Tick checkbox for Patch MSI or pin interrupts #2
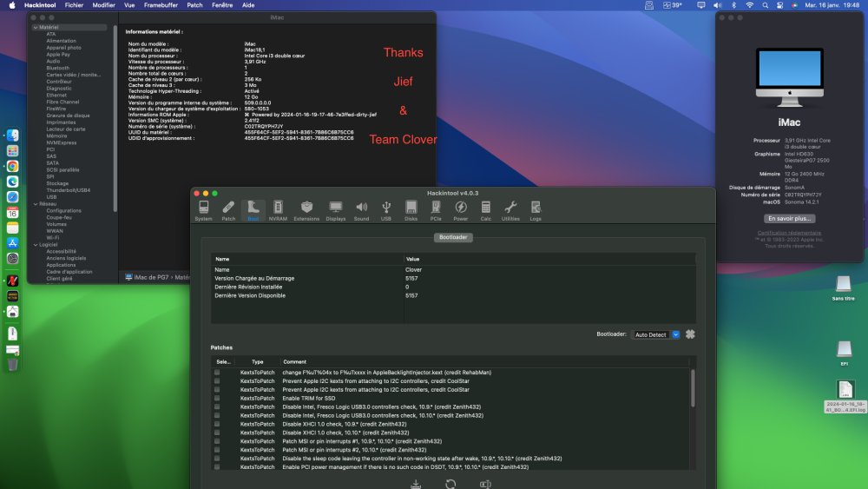 (x=217, y=450)
